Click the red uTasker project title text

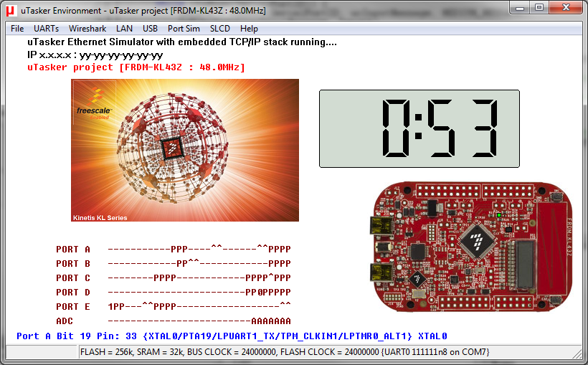click(x=136, y=67)
